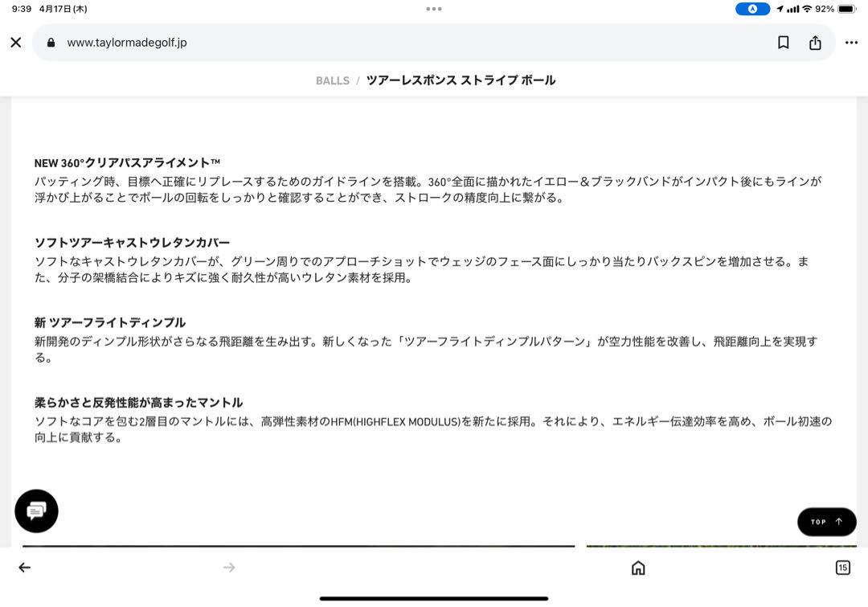Jump to top with the TOP button
This screenshot has width=868, height=607.
826,522
